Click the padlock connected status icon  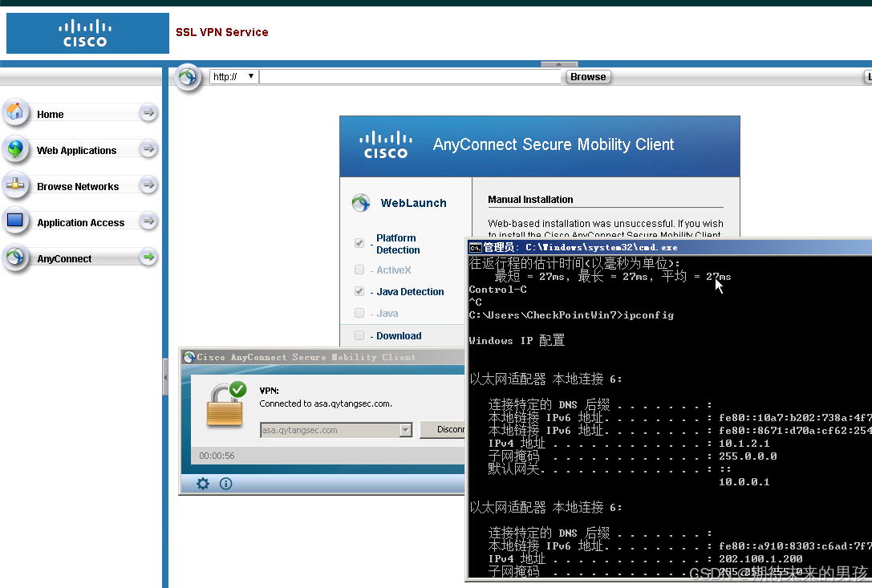226,404
